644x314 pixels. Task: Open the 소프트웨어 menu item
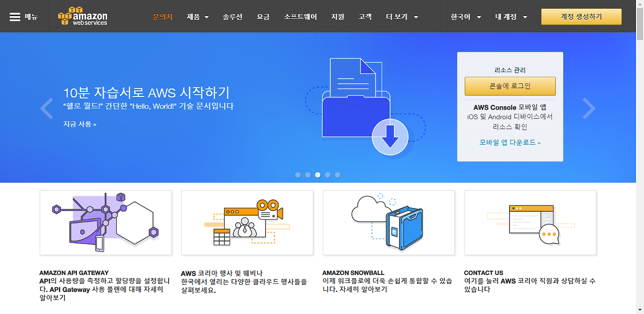(x=300, y=17)
